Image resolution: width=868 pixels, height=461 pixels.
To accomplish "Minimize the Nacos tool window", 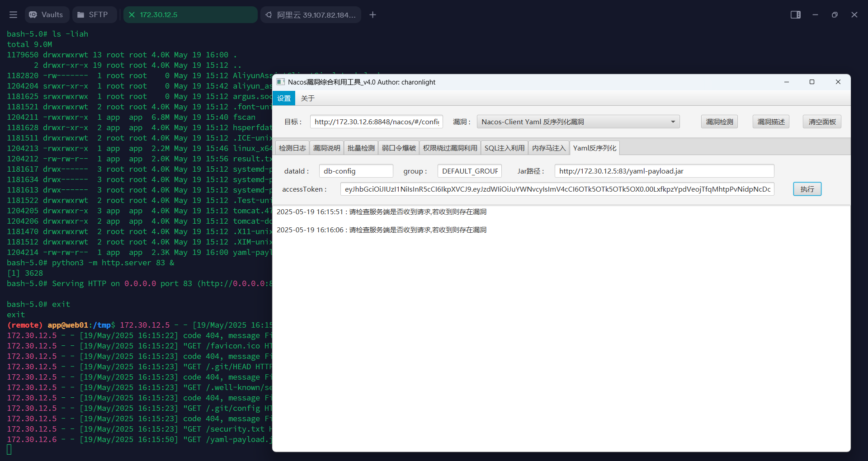I will click(787, 82).
